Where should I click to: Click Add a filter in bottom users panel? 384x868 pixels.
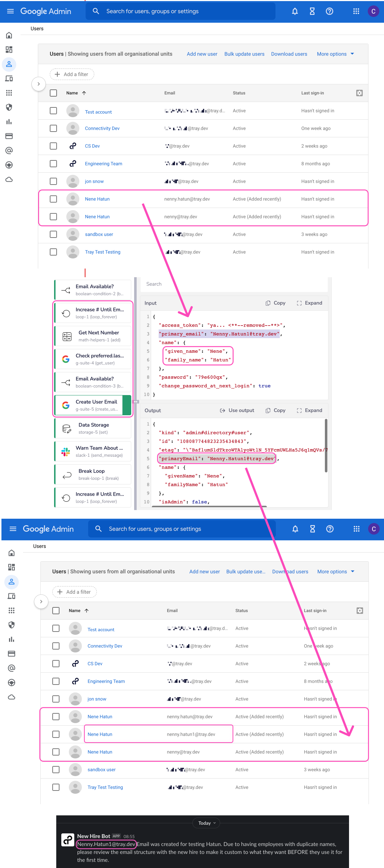pos(74,592)
